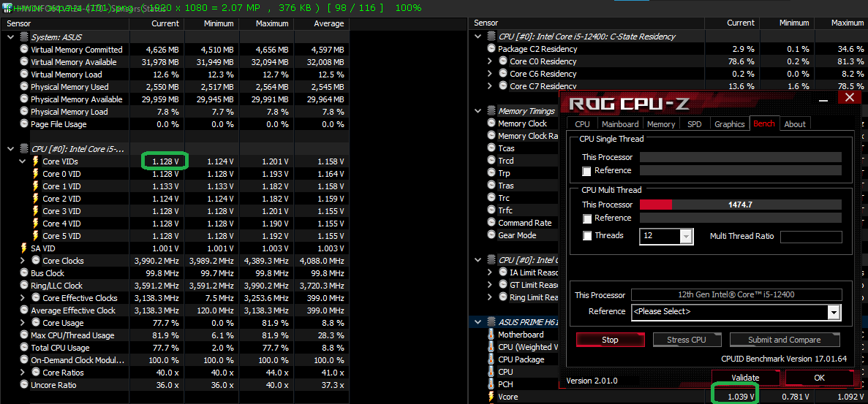This screenshot has height=404, width=868.
Task: Collapse the Memory Timings group
Action: coord(479,111)
